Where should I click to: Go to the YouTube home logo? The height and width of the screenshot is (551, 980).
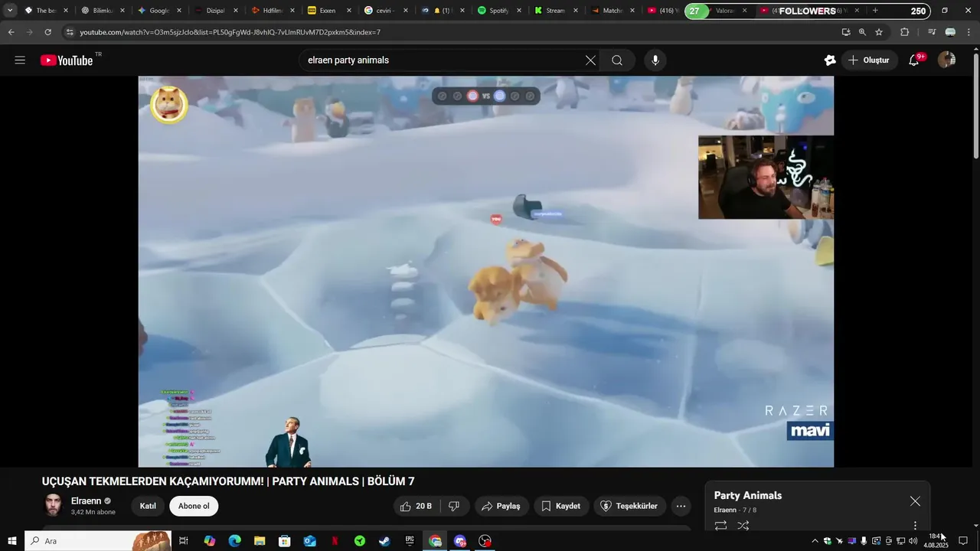tap(67, 60)
